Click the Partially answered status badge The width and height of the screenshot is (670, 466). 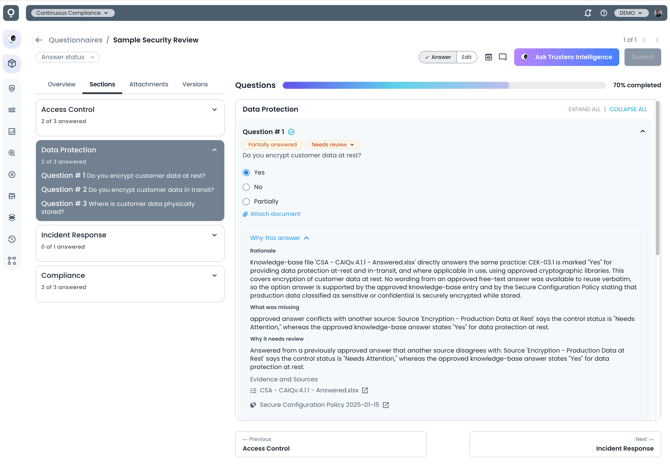273,145
